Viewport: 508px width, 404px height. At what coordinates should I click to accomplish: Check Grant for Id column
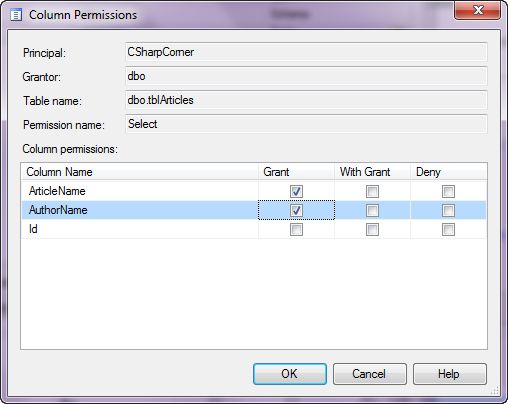point(296,229)
